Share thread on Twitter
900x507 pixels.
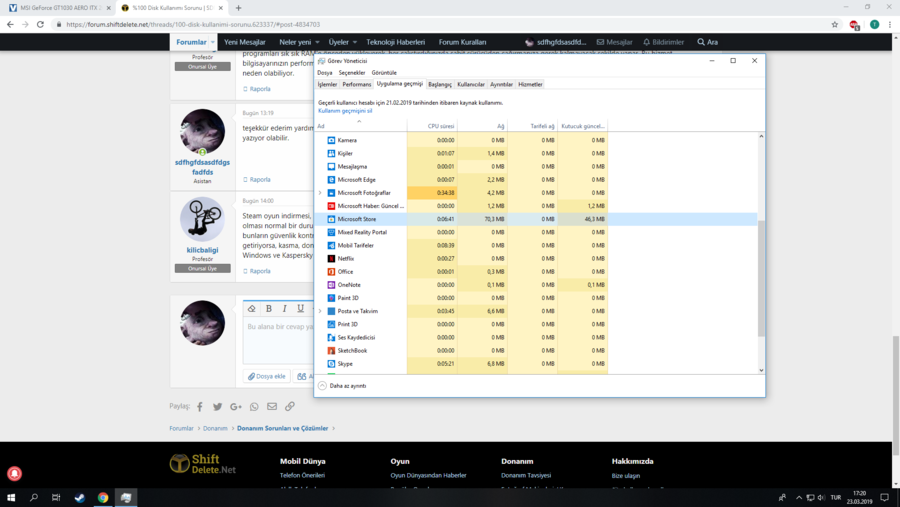pyautogui.click(x=218, y=407)
